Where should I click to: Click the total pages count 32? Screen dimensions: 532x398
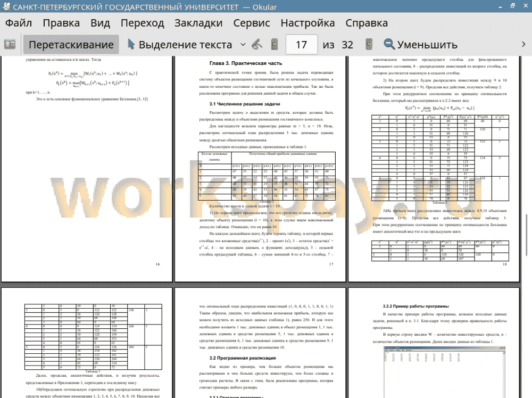tap(347, 45)
